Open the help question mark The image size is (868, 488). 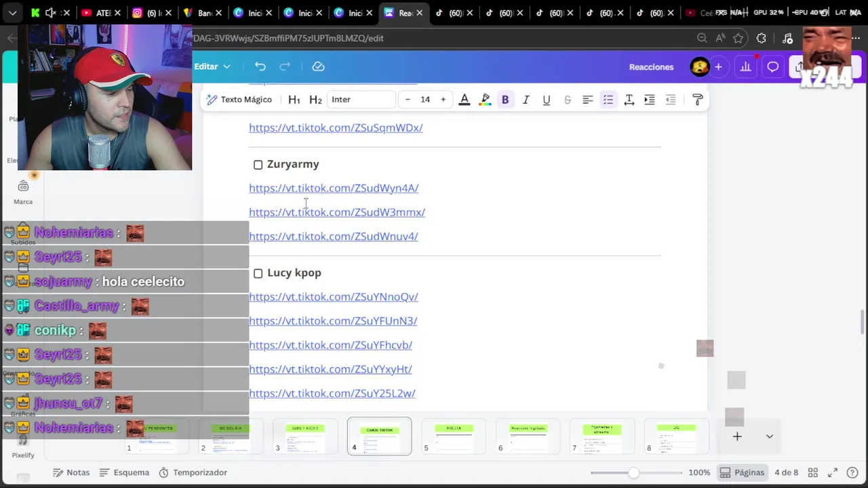(x=851, y=472)
